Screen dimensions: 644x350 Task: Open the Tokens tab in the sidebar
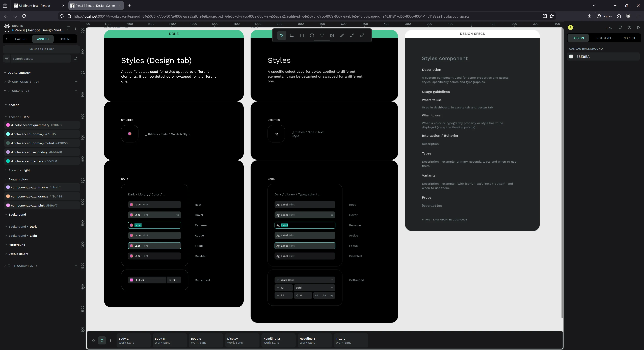65,39
